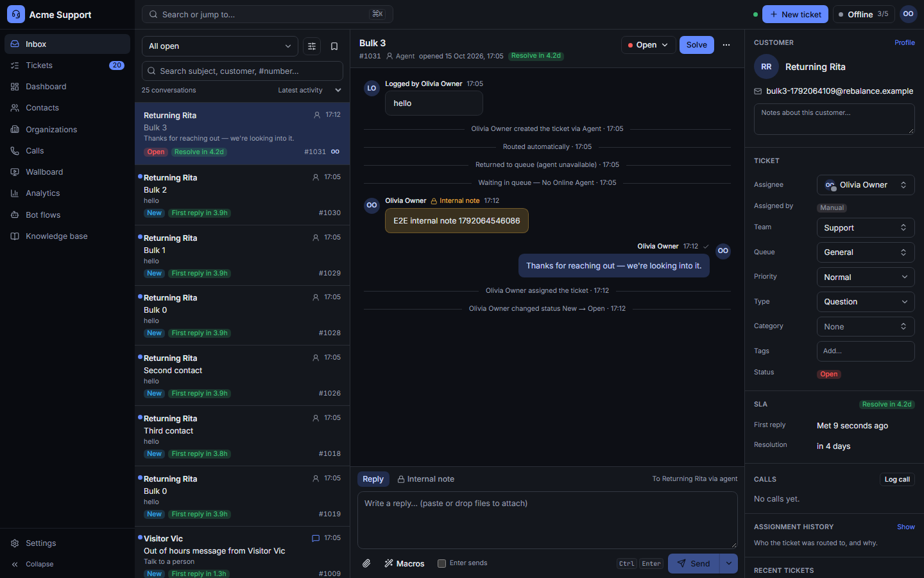Show the assignment history
The image size is (924, 578).
point(906,527)
